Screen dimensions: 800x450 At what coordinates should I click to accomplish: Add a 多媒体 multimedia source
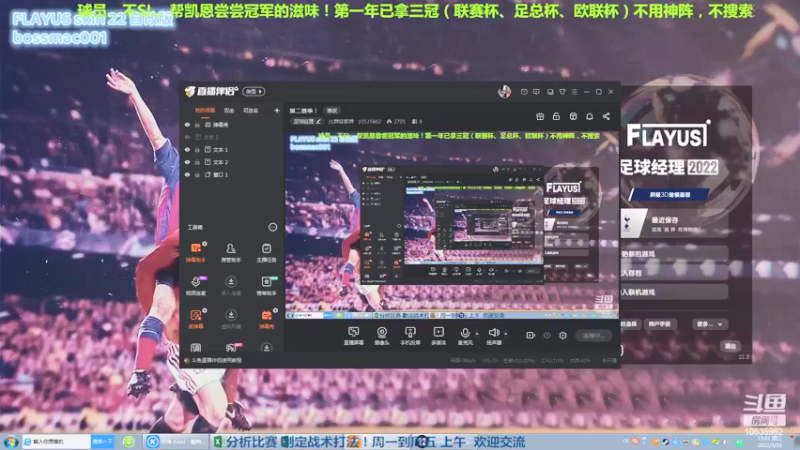438,336
